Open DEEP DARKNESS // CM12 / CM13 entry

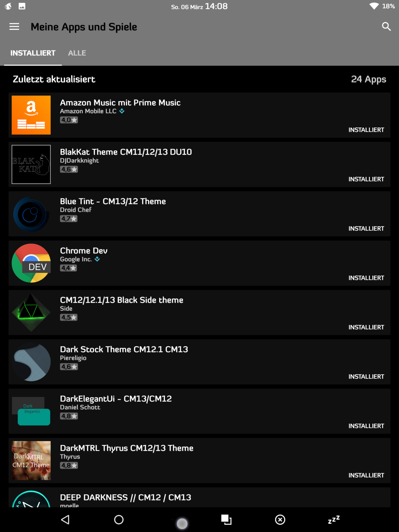[x=125, y=497]
